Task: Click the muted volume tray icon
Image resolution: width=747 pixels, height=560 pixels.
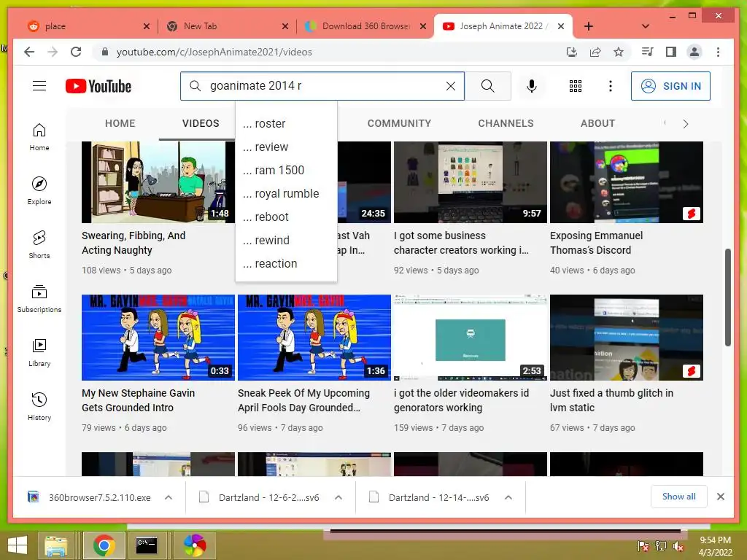Action: 678,546
